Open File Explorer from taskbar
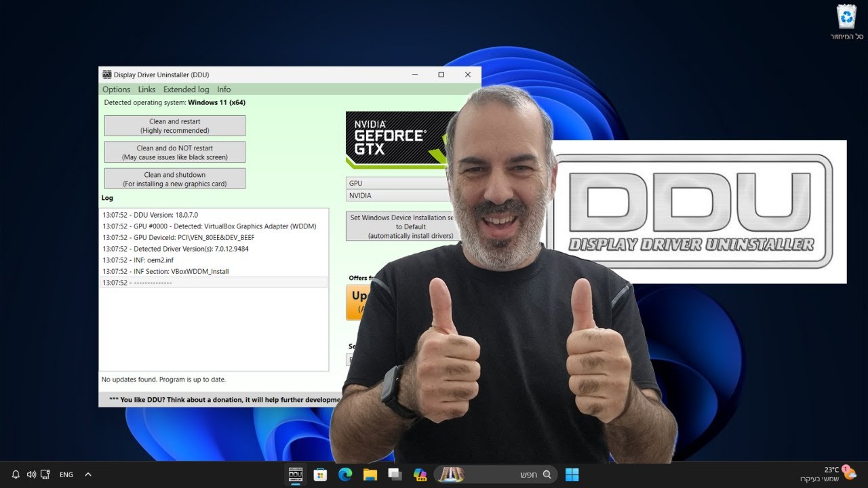 click(x=370, y=474)
